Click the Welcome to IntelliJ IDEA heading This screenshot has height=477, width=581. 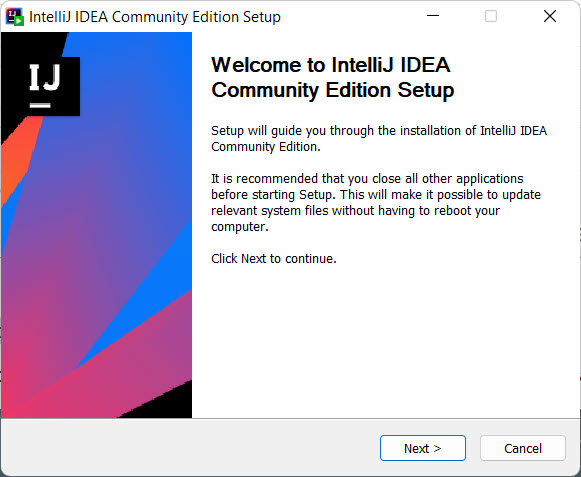pyautogui.click(x=332, y=77)
